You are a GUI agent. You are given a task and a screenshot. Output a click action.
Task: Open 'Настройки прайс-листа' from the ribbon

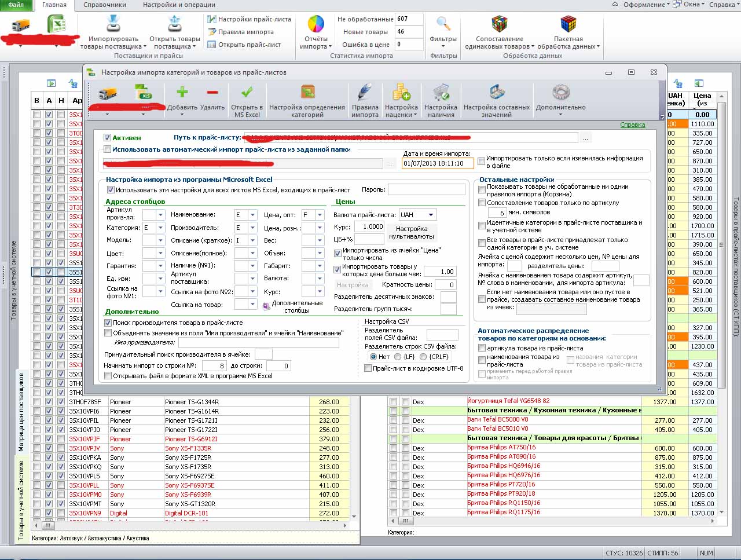point(250,19)
